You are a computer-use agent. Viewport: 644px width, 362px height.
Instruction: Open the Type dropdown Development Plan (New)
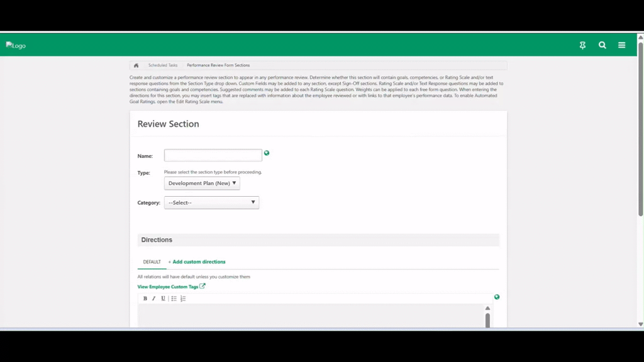tap(202, 183)
